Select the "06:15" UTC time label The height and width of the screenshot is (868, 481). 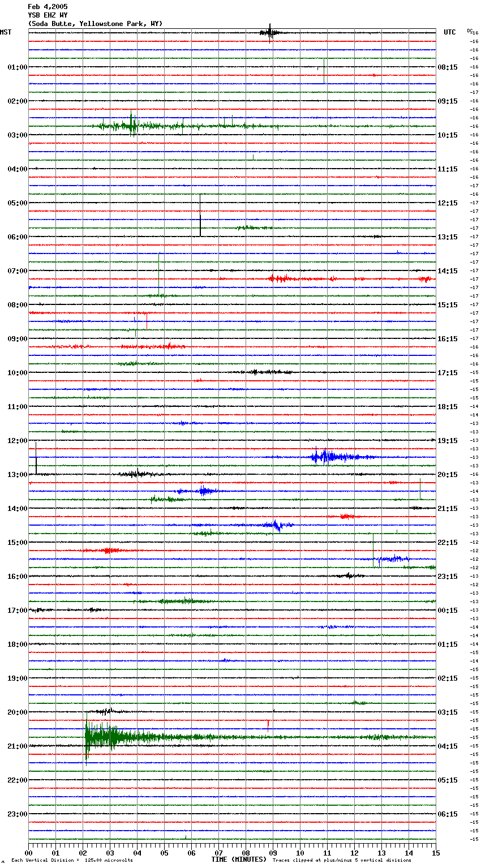pyautogui.click(x=448, y=814)
